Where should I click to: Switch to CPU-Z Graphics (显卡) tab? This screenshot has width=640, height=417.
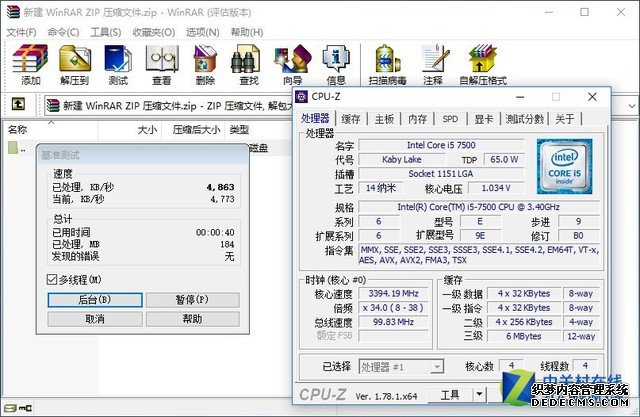[484, 119]
